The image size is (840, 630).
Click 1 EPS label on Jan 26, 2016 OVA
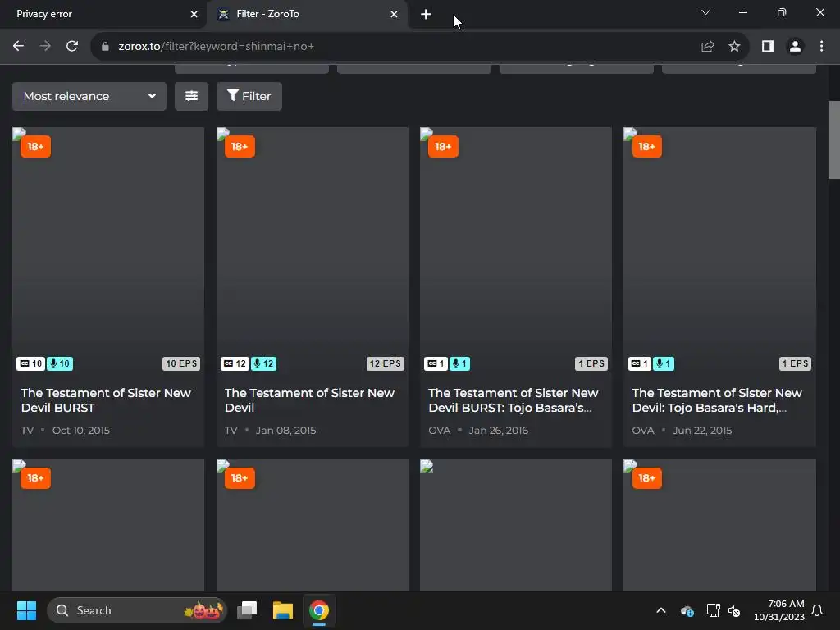591,363
